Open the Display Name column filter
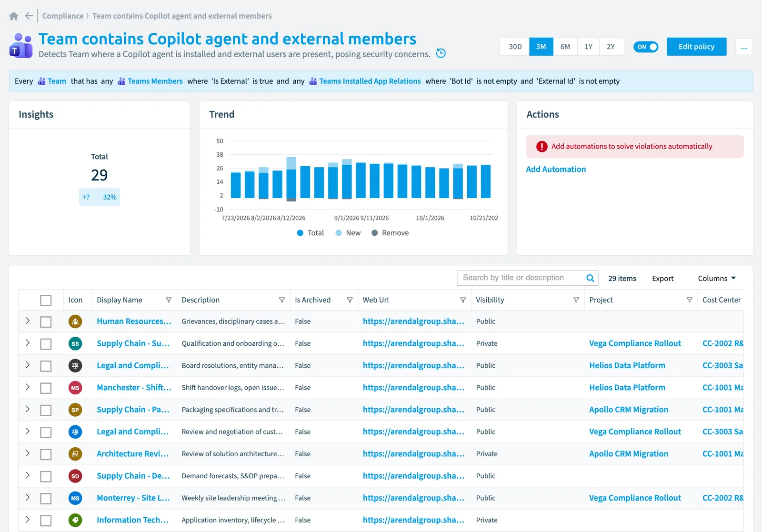Screen dimensions: 762x532 point(169,300)
